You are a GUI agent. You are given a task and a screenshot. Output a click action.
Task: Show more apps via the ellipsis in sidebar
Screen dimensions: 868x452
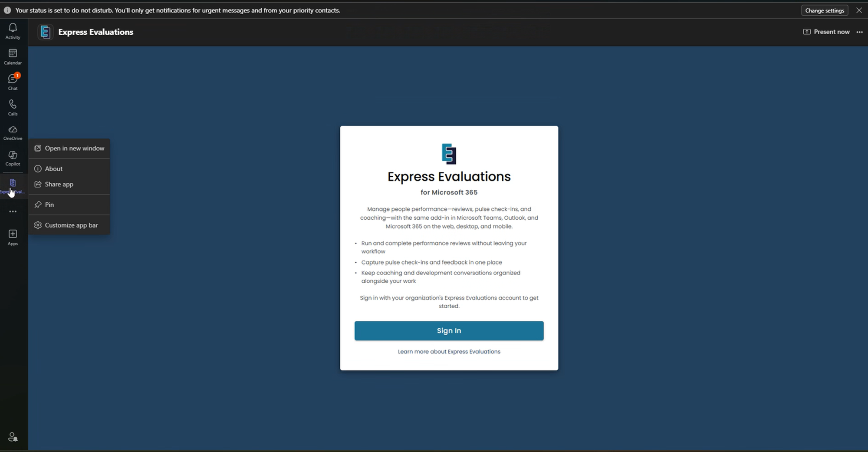(x=13, y=211)
